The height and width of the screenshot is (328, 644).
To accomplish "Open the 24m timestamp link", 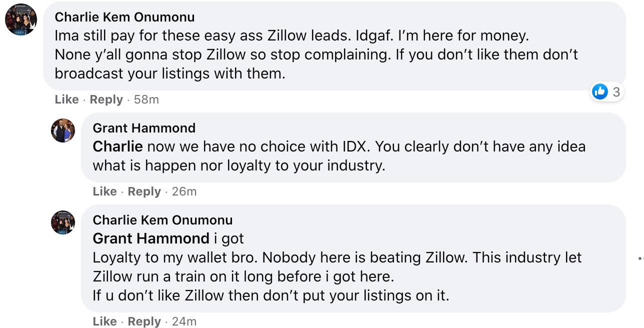I will 184,321.
